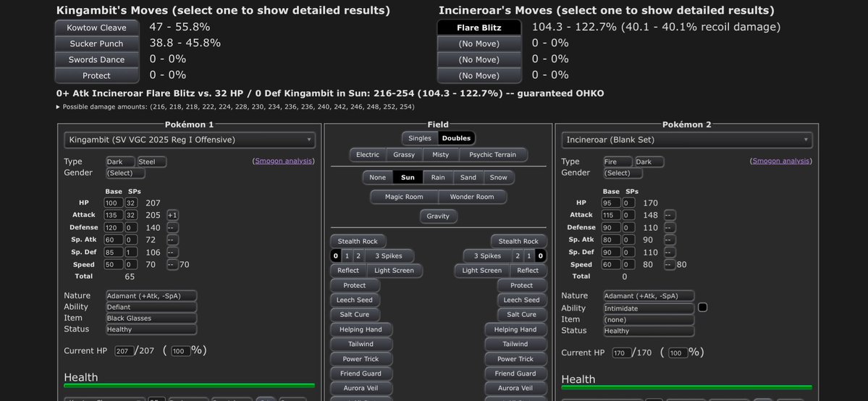Toggle Aurora Veil on Kingambit's side
This screenshot has width=868, height=401.
361,388
